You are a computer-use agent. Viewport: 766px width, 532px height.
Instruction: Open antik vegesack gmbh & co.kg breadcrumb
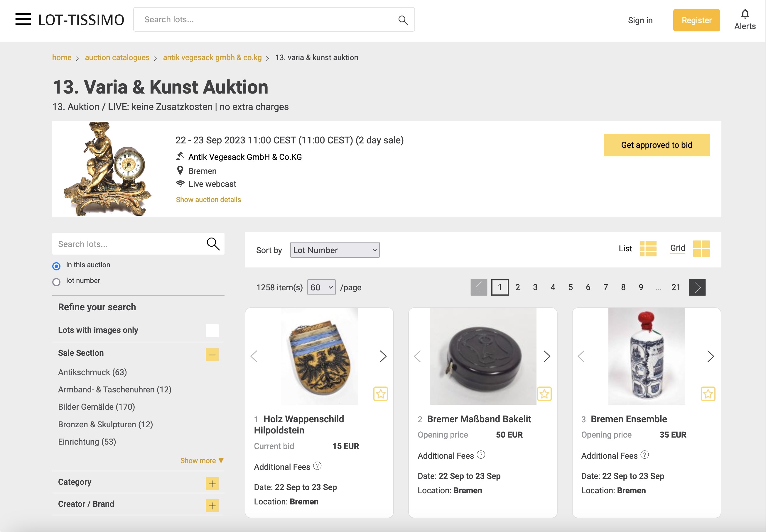coord(212,57)
